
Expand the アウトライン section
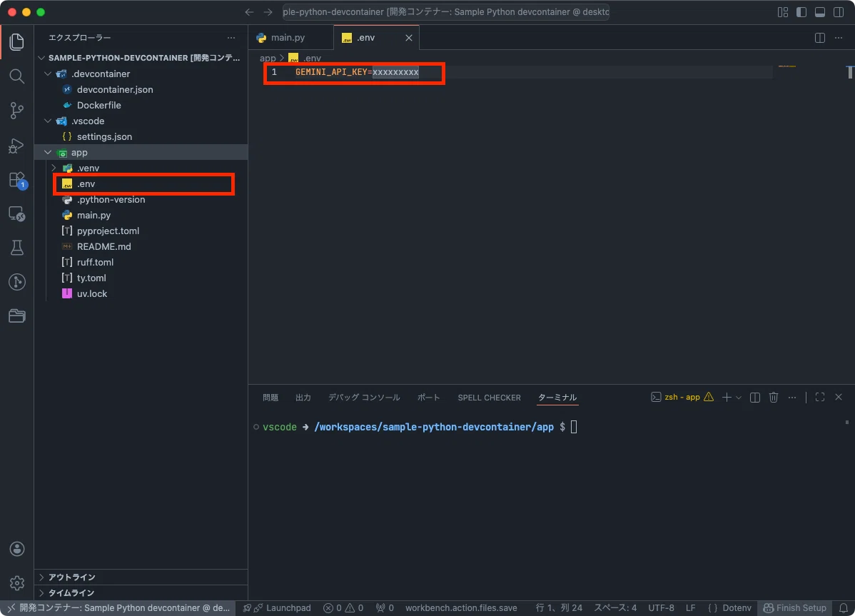coord(141,577)
